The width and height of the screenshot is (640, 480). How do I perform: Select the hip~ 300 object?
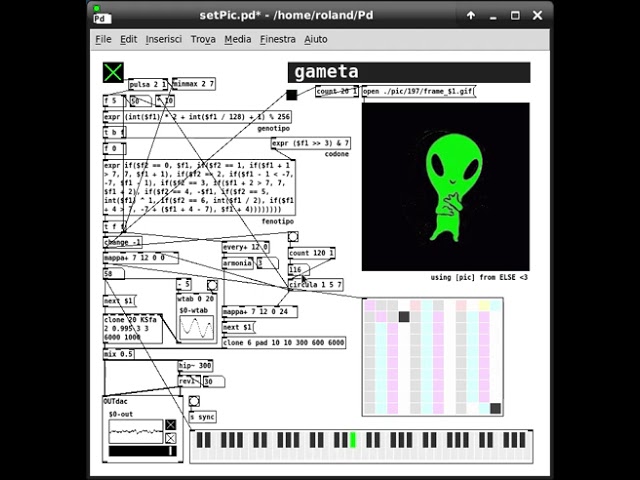click(x=196, y=366)
